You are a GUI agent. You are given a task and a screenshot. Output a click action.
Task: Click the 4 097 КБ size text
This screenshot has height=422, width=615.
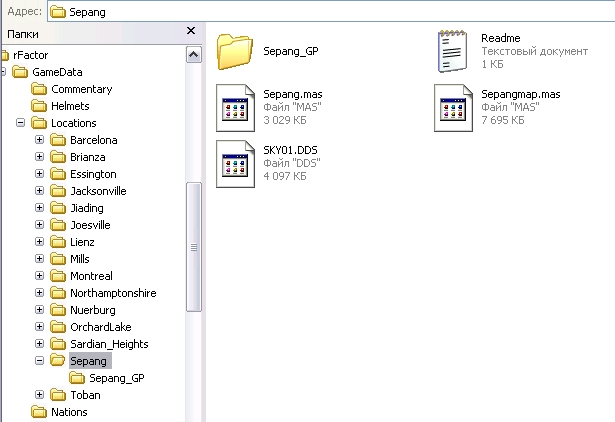click(x=284, y=176)
